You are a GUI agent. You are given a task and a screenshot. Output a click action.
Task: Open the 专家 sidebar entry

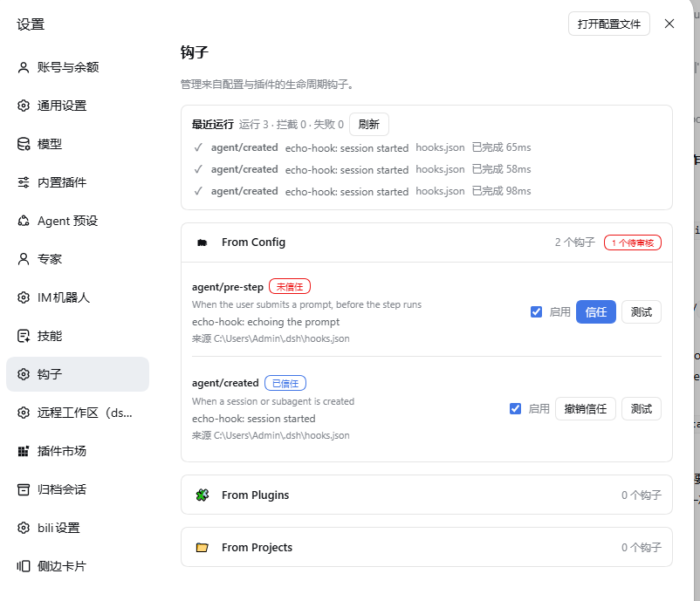coord(78,259)
